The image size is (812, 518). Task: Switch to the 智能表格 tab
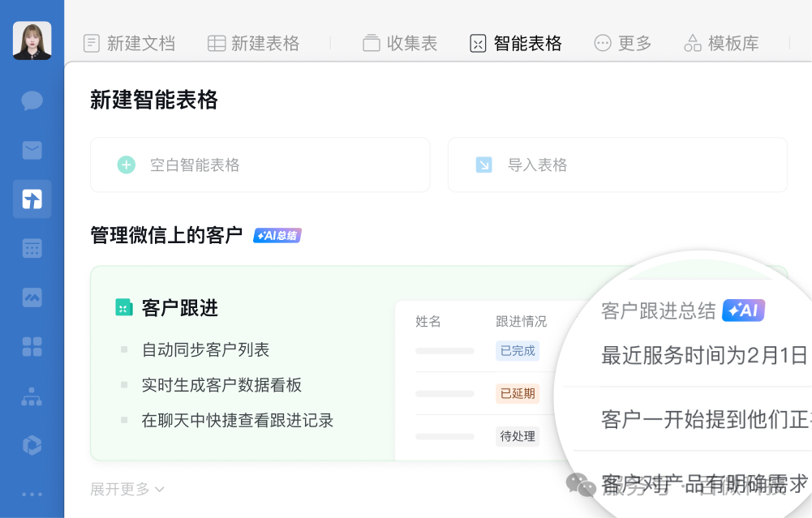pyautogui.click(x=514, y=43)
